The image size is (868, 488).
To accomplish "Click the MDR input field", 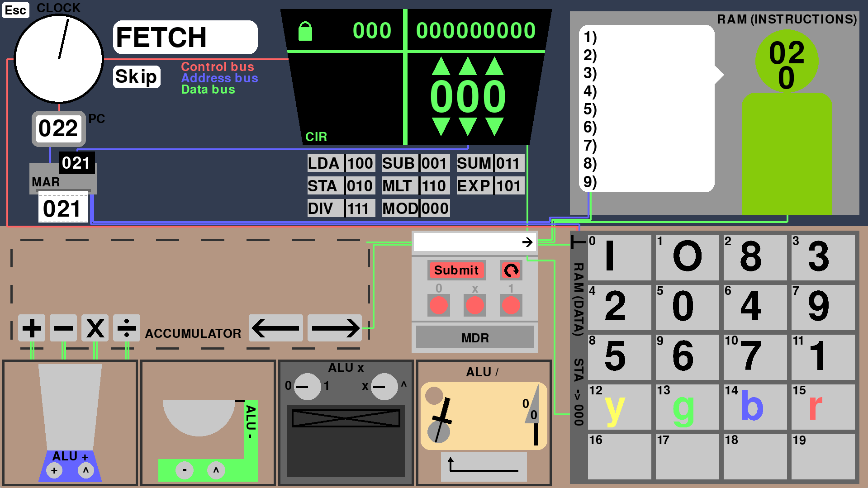I will 474,242.
